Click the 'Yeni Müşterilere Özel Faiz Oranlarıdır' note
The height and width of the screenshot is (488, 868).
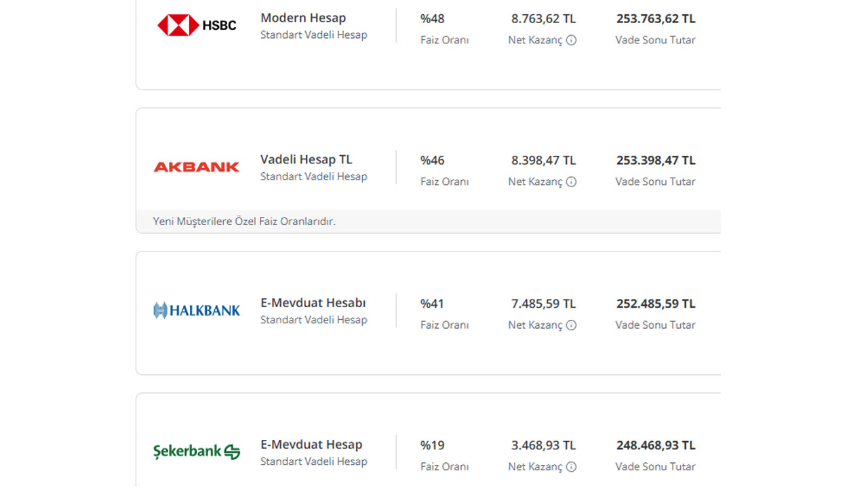[244, 222]
